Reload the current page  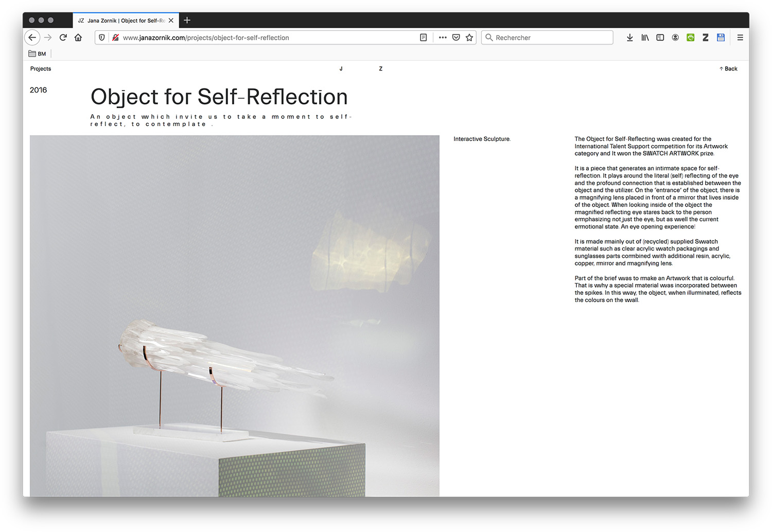click(63, 38)
